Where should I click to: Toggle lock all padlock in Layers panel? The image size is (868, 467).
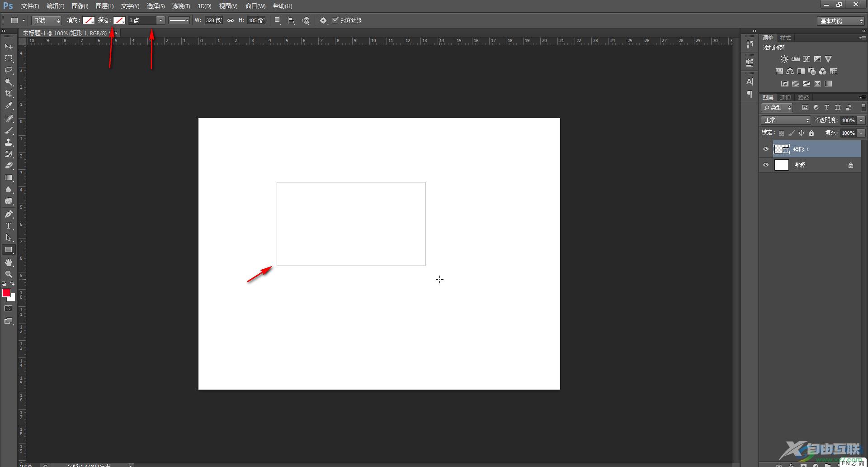coord(811,133)
